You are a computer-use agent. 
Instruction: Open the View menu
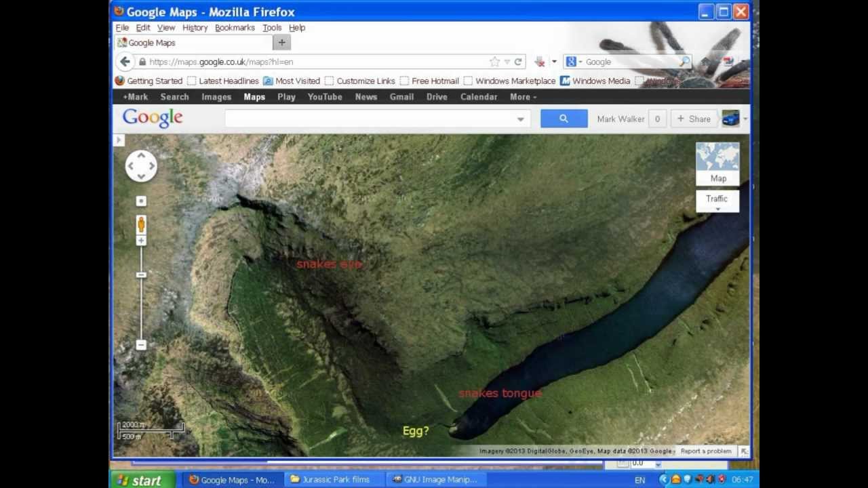click(x=166, y=28)
